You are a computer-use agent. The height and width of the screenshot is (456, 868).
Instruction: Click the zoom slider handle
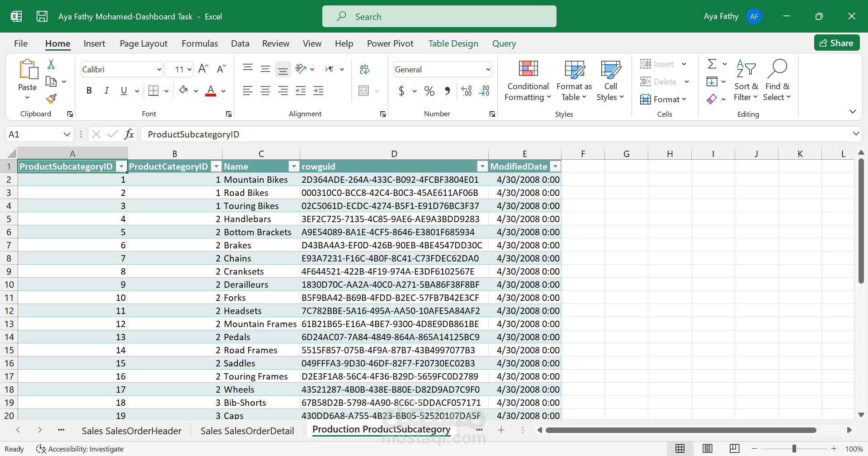point(794,449)
